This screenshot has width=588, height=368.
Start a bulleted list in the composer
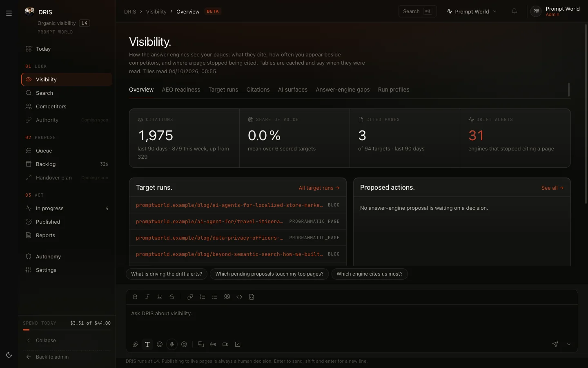[215, 297]
